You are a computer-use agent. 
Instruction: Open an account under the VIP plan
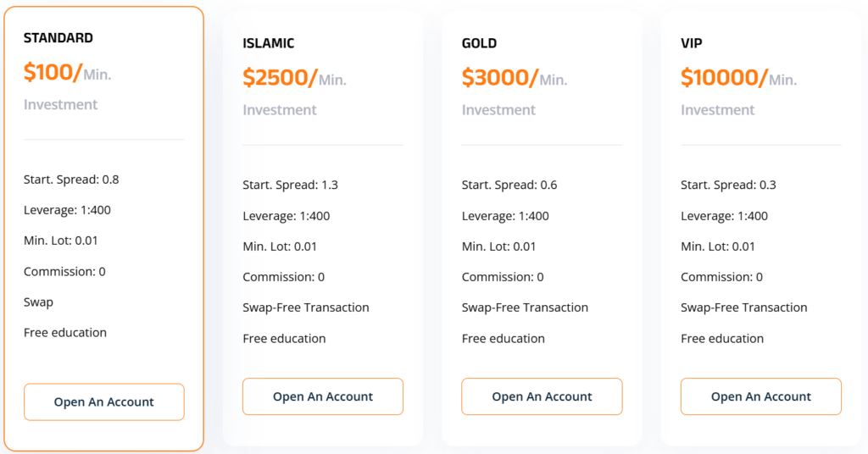[761, 396]
